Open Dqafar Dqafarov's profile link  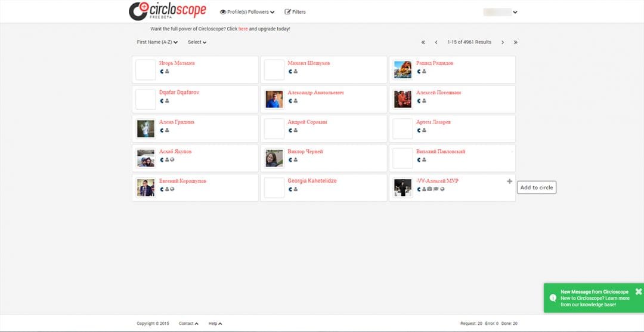coord(179,93)
